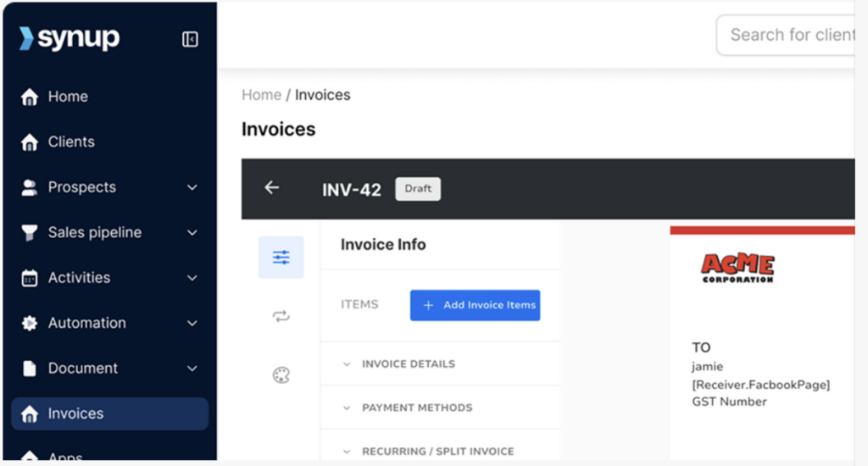Click the Document file icon
The image size is (868, 466).
pyautogui.click(x=30, y=369)
